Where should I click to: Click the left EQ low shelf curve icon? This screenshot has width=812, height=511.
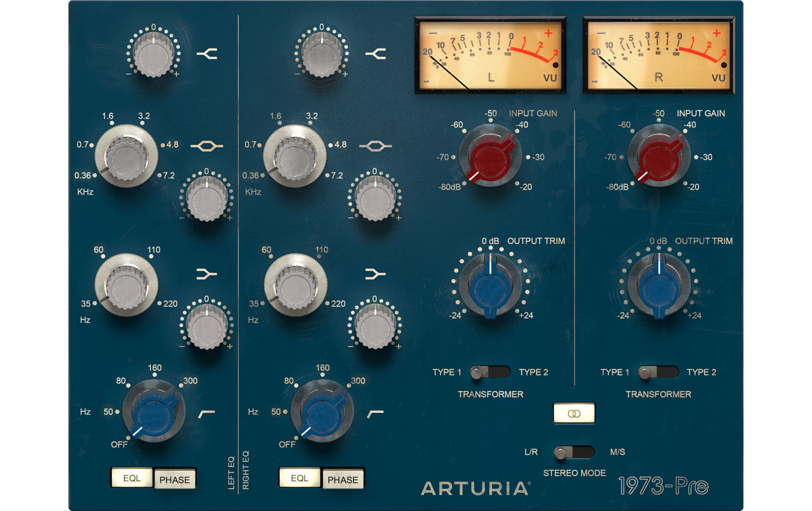[207, 274]
